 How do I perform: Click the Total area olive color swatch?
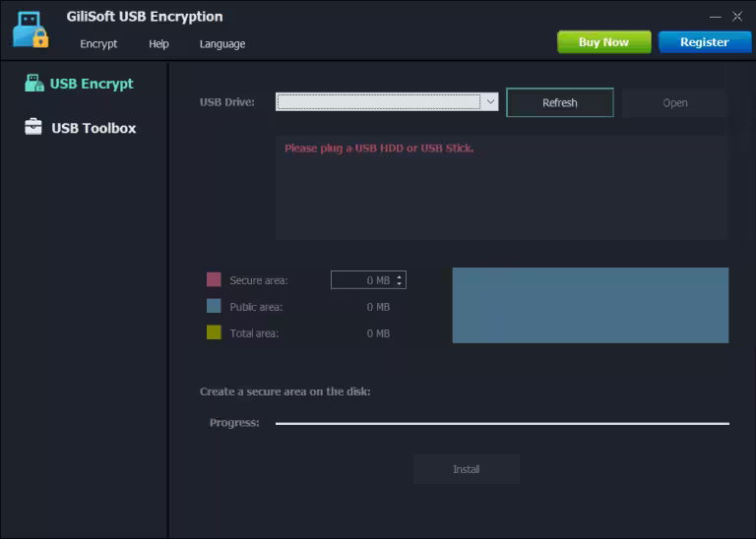(x=214, y=332)
